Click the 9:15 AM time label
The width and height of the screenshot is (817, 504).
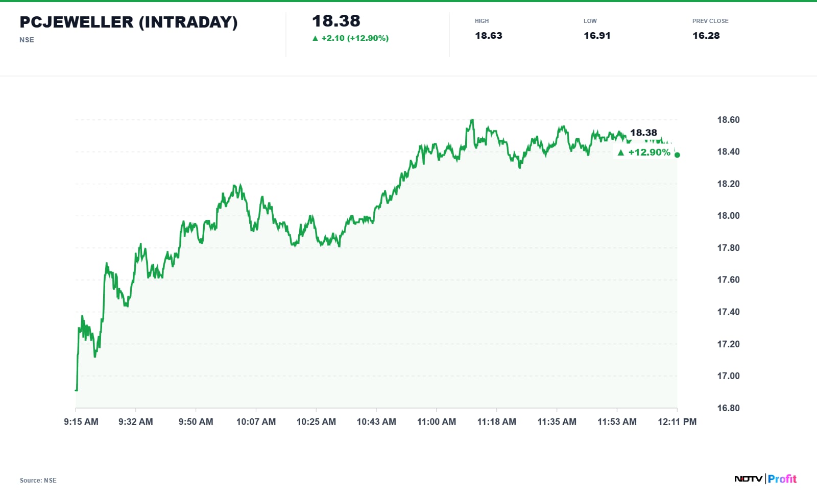pos(81,422)
